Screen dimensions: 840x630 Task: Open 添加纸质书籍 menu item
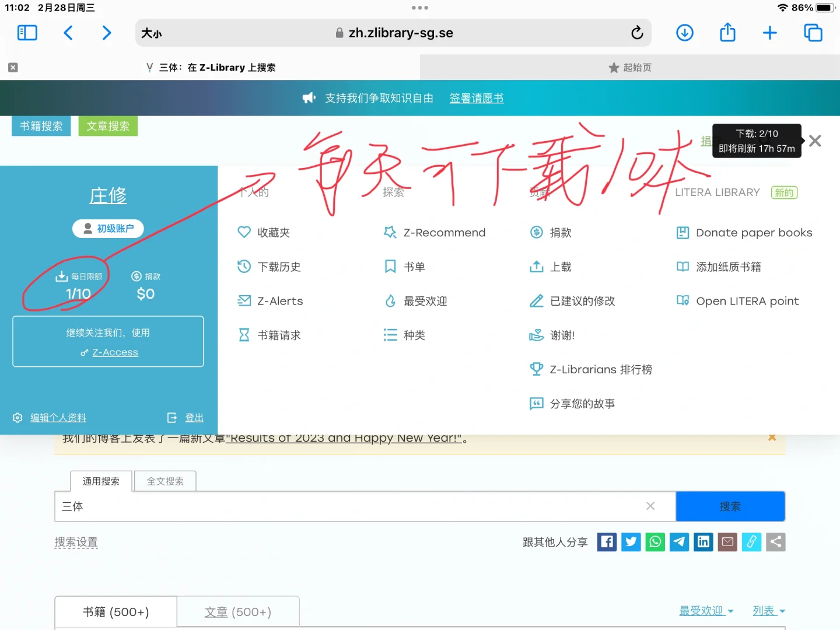tap(718, 267)
